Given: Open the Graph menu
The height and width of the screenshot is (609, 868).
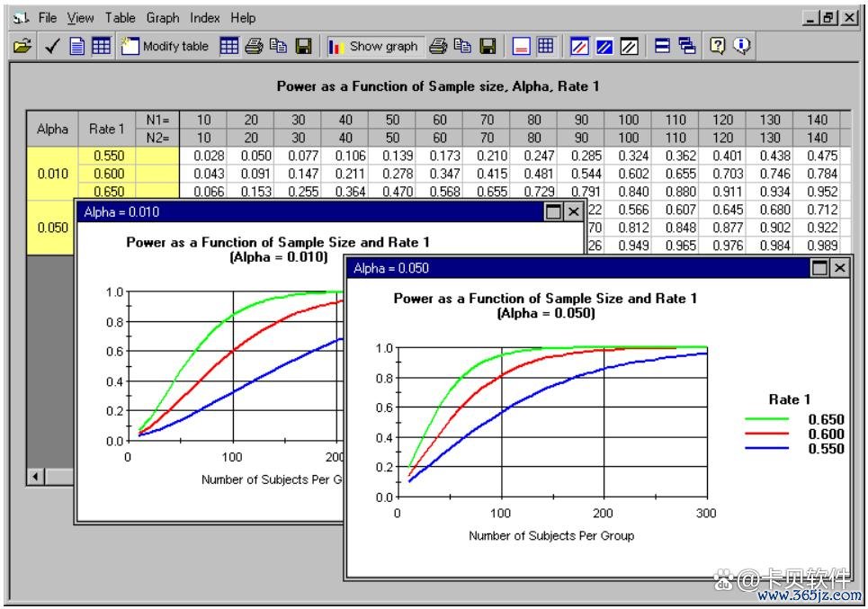Looking at the screenshot, I should coord(163,18).
